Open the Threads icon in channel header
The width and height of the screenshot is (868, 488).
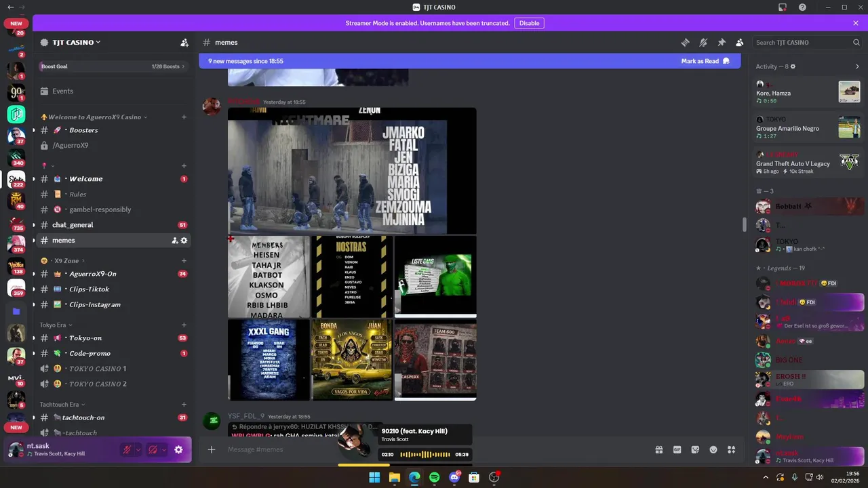click(685, 42)
